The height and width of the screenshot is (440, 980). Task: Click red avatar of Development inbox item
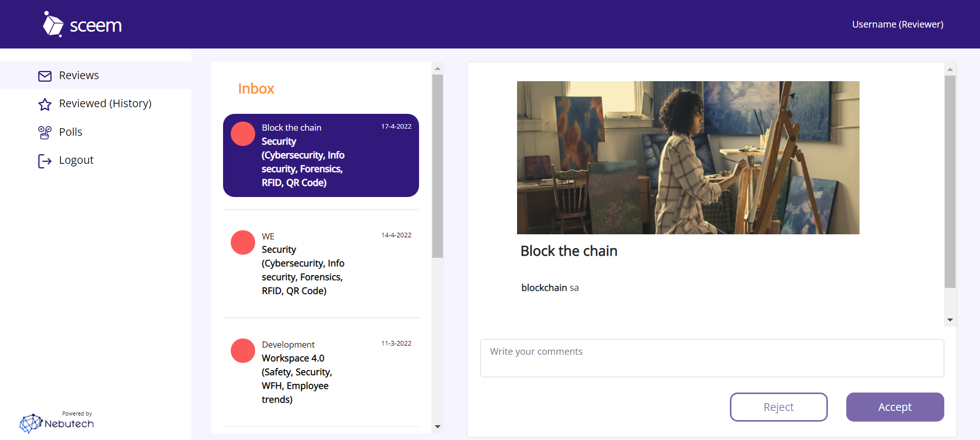click(x=243, y=351)
